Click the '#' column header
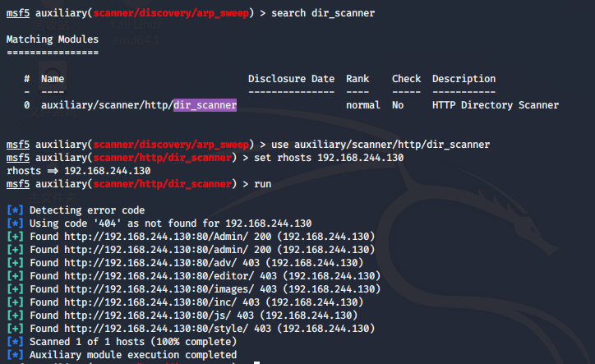This screenshot has height=364, width=595. tap(26, 79)
